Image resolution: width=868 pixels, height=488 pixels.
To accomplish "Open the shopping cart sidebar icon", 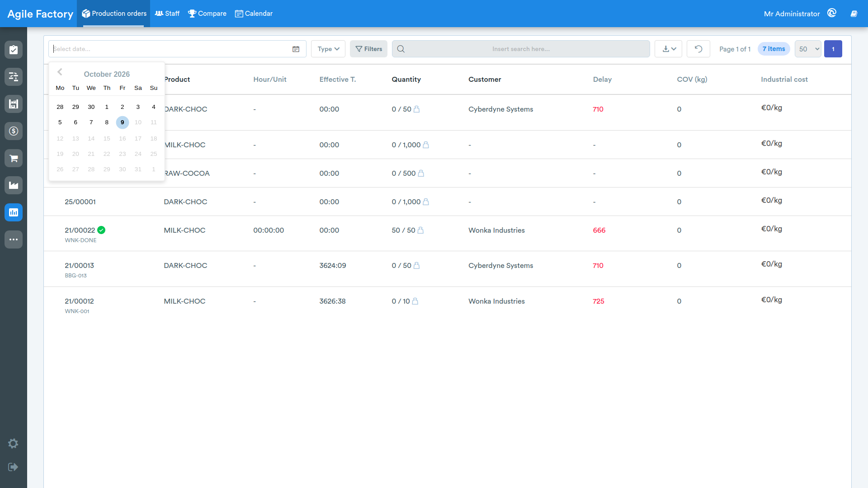I will point(14,158).
